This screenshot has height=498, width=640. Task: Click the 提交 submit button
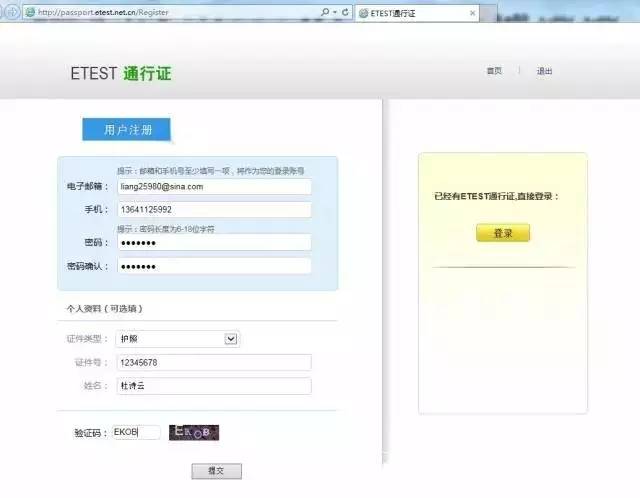click(216, 471)
